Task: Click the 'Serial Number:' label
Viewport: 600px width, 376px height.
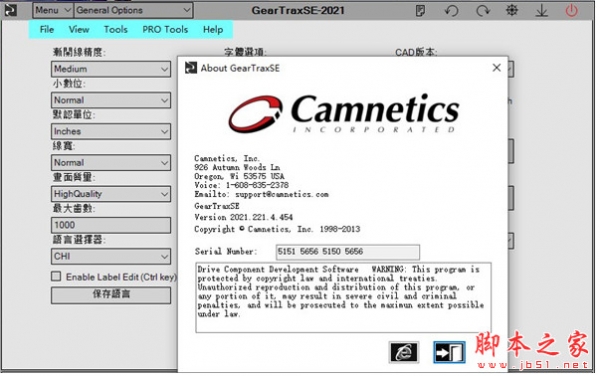Action: [x=226, y=252]
